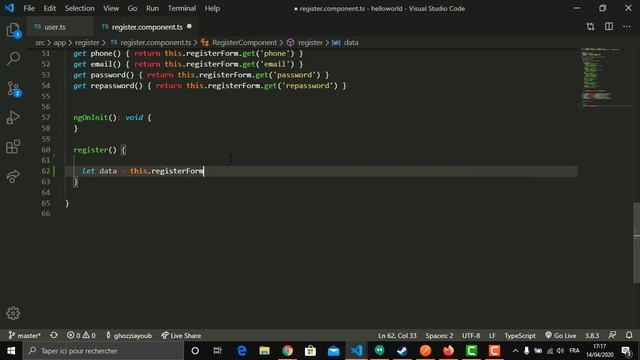Open Microsoft Edge from the taskbar
The height and width of the screenshot is (360, 640).
[x=242, y=351]
